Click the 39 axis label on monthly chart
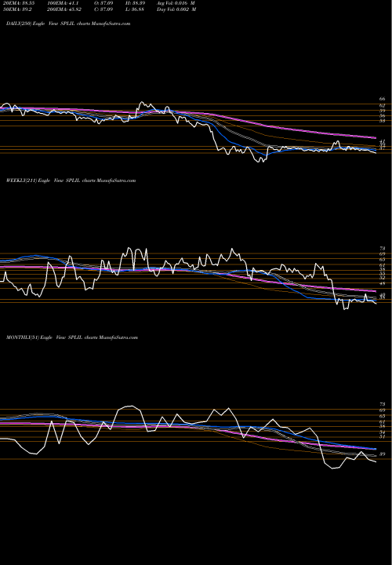The width and height of the screenshot is (392, 565). click(383, 454)
